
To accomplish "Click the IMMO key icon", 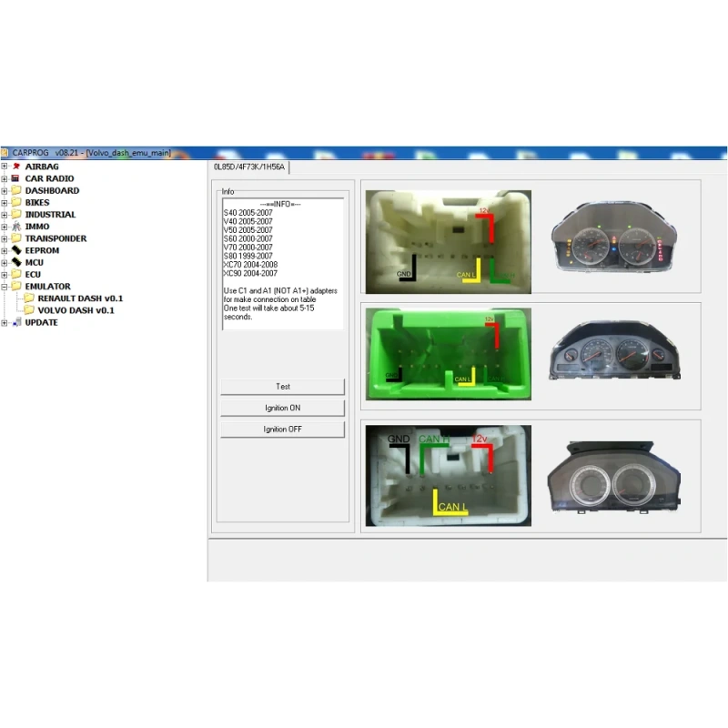I will coord(16,227).
